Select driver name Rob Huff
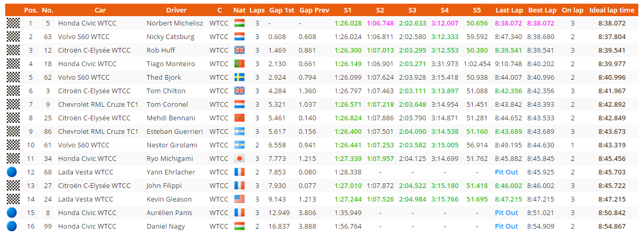This screenshot has height=238, width=644. coord(162,51)
